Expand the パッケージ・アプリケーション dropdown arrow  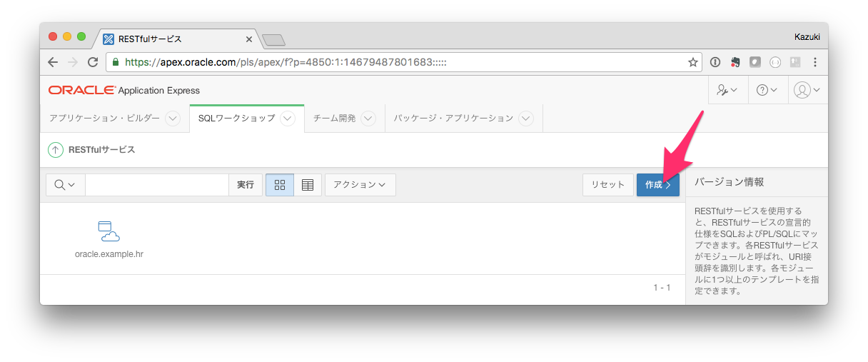[x=526, y=119]
